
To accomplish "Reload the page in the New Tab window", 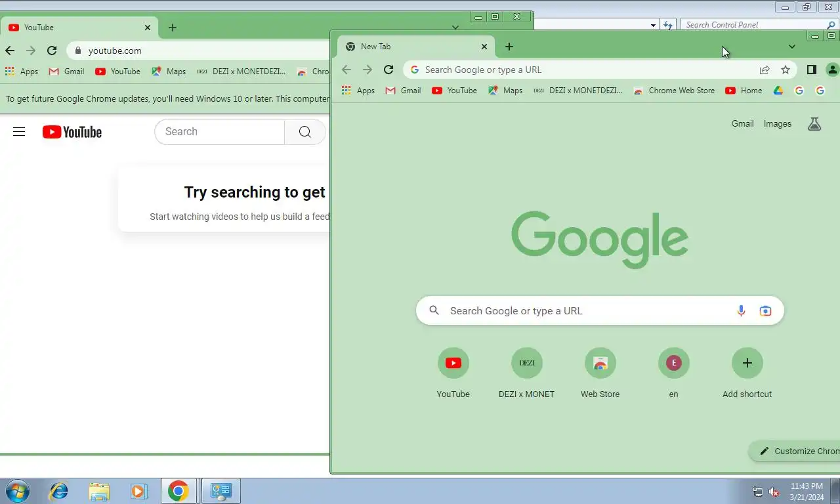I will pyautogui.click(x=388, y=70).
